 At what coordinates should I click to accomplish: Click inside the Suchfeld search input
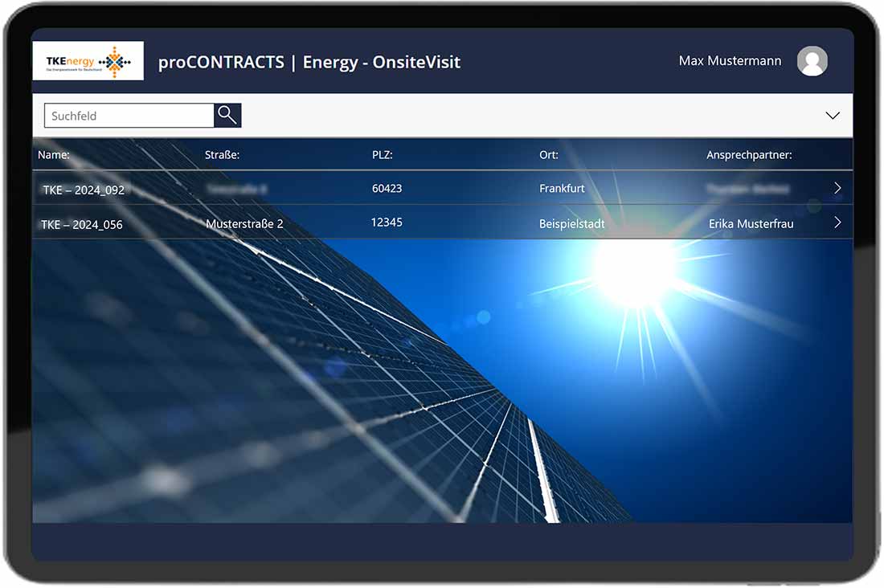pyautogui.click(x=129, y=115)
